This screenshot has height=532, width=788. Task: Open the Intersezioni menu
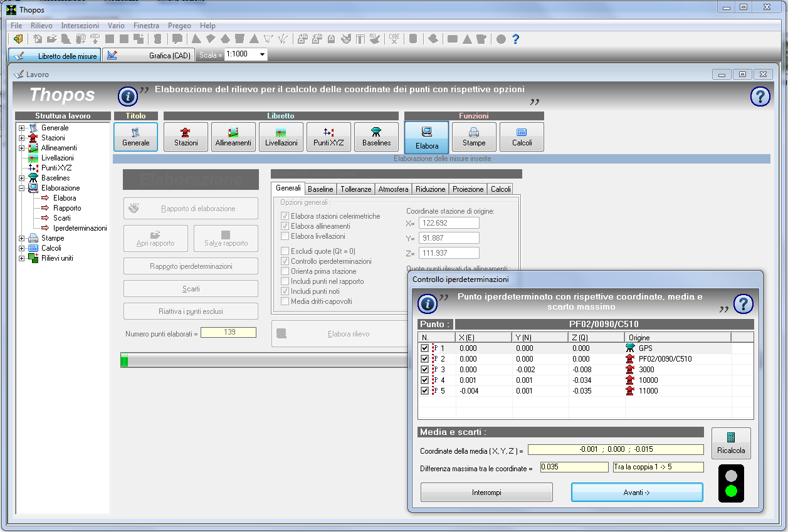tap(80, 26)
